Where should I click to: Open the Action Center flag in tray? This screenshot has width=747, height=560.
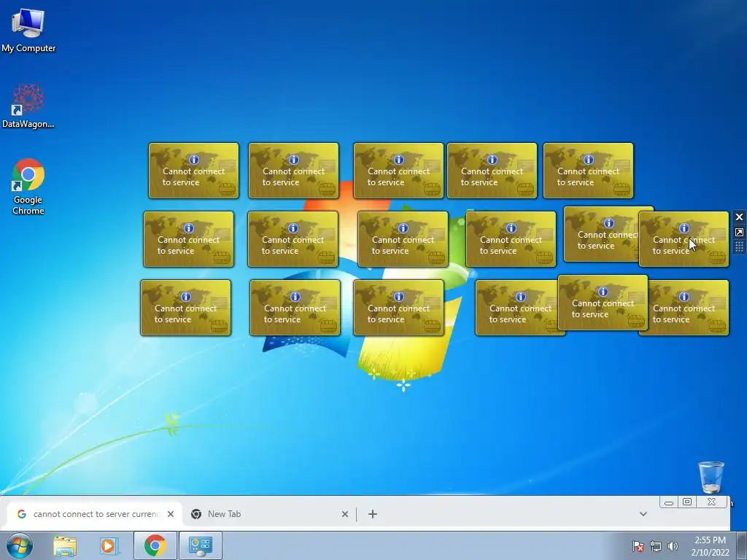638,546
